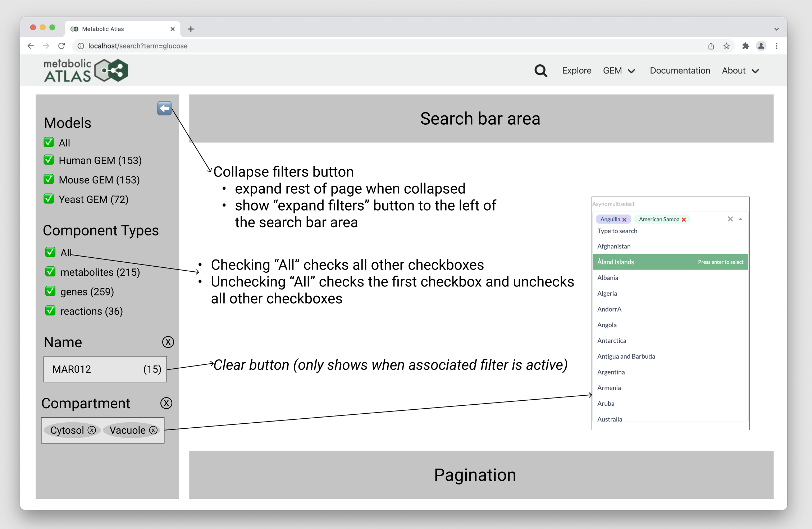The width and height of the screenshot is (812, 529).
Task: Uncheck the All checkbox under Models
Action: pyautogui.click(x=49, y=142)
